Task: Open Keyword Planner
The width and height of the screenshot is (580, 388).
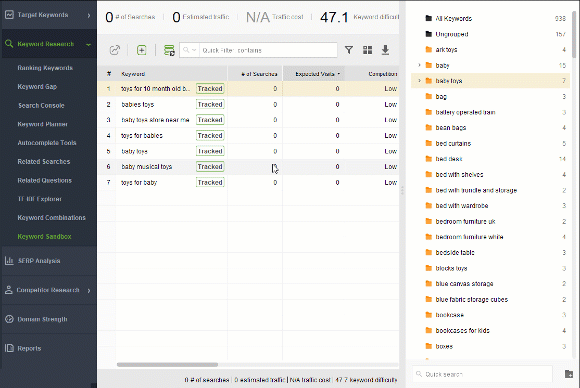Action: coord(43,124)
